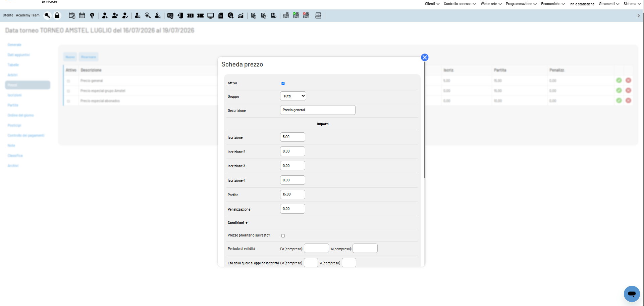Open Inf. e statistiche menu
The width and height of the screenshot is (644, 306).
coord(582,4)
